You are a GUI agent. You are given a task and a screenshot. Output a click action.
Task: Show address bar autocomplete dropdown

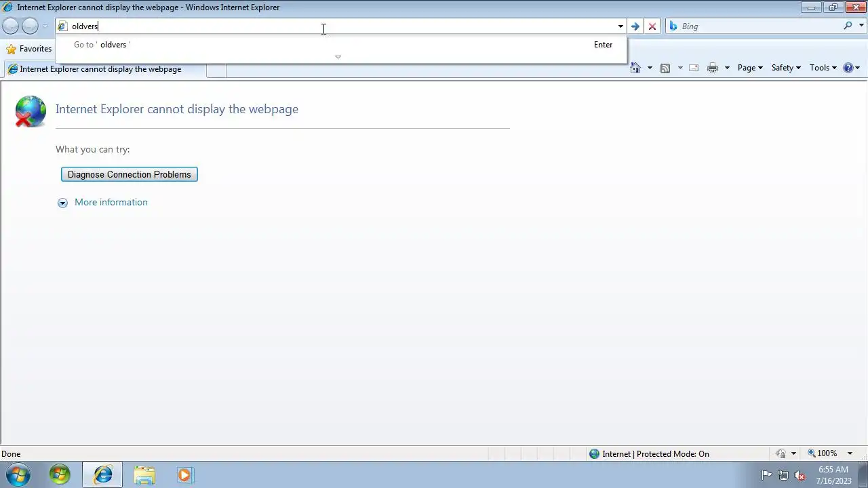(x=620, y=26)
